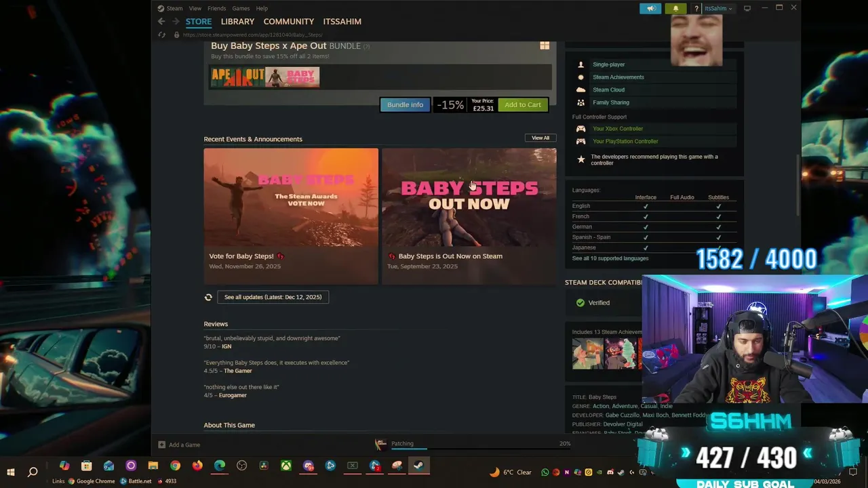Viewport: 868px width, 488px height.
Task: Open the Xbox app from taskbar
Action: (x=287, y=466)
